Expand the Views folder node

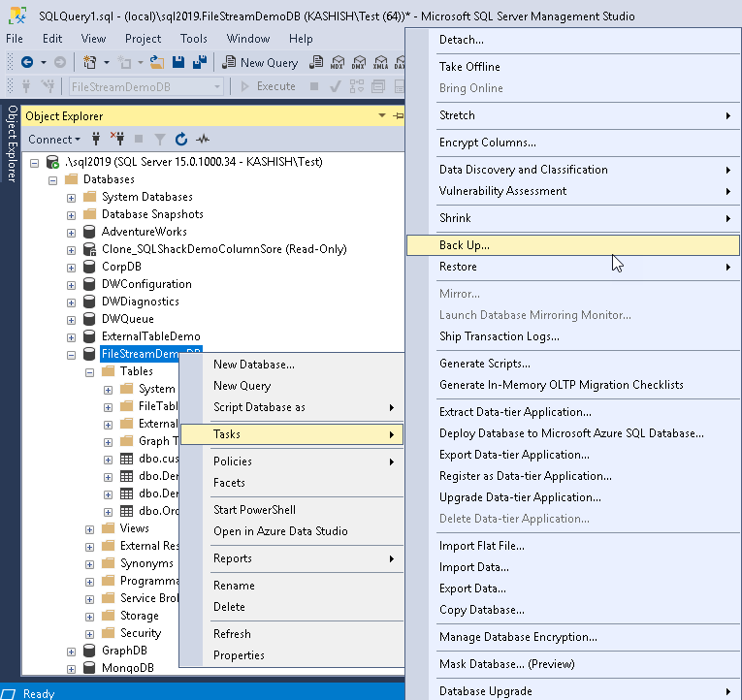[x=89, y=529]
